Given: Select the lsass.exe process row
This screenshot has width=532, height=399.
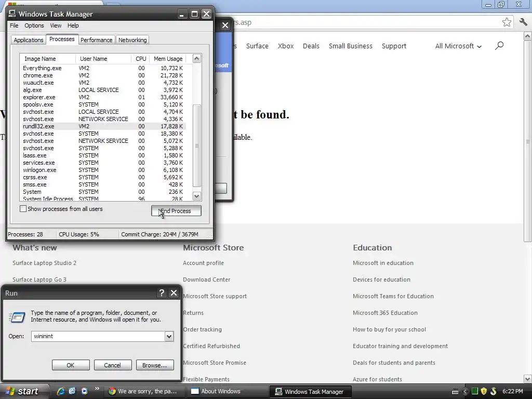Looking at the screenshot, I should click(x=103, y=155).
